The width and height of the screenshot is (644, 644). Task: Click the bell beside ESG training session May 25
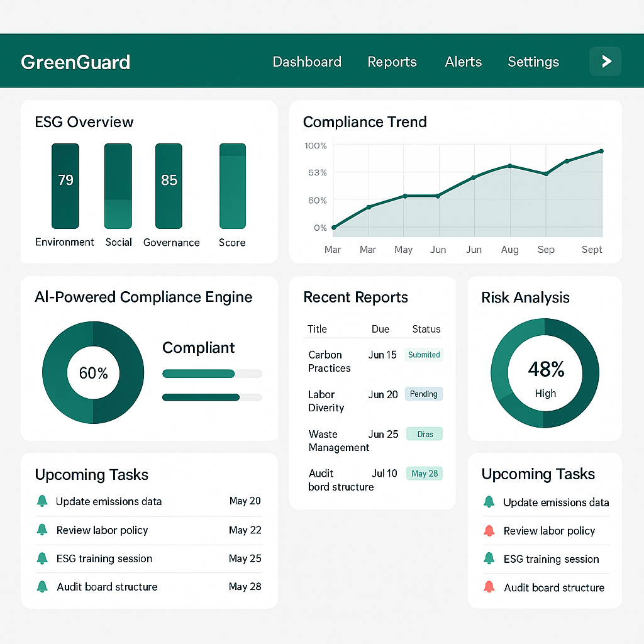point(42,558)
